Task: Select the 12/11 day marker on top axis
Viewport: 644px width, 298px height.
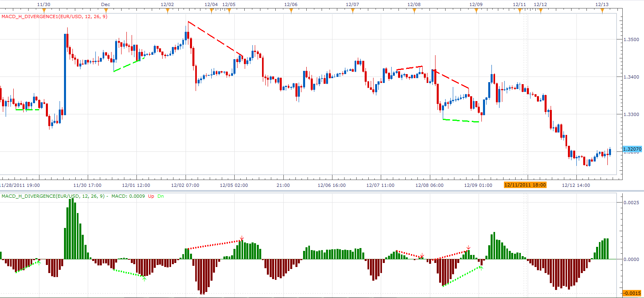Action: 520,4
